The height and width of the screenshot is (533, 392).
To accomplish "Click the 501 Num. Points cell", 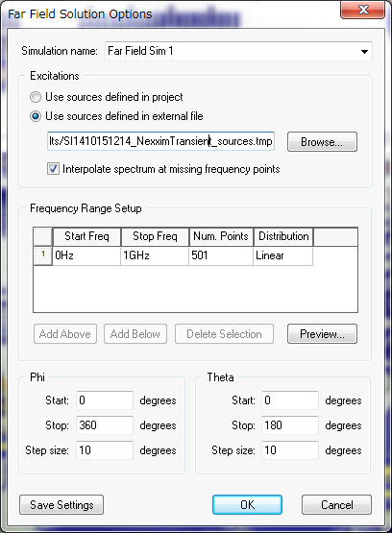I will pos(221,255).
